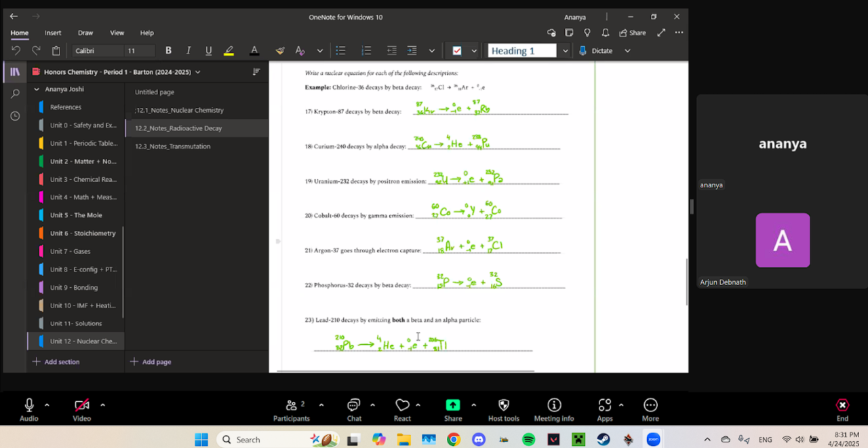Open the notebooks list icon in sidebar

pos(15,71)
